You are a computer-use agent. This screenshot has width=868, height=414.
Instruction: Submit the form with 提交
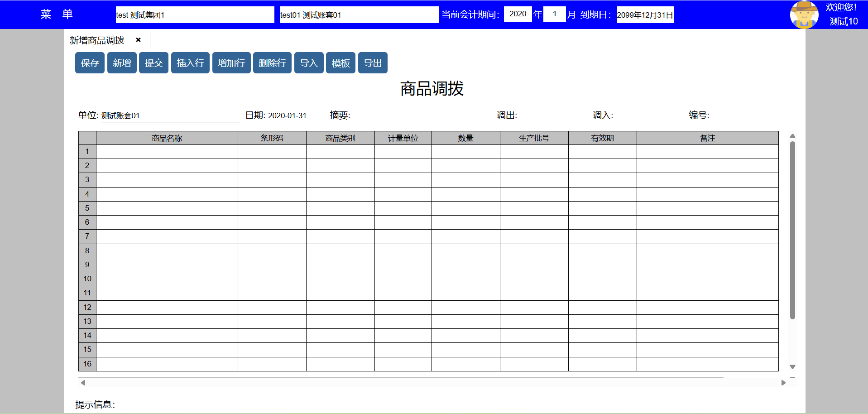pyautogui.click(x=153, y=63)
